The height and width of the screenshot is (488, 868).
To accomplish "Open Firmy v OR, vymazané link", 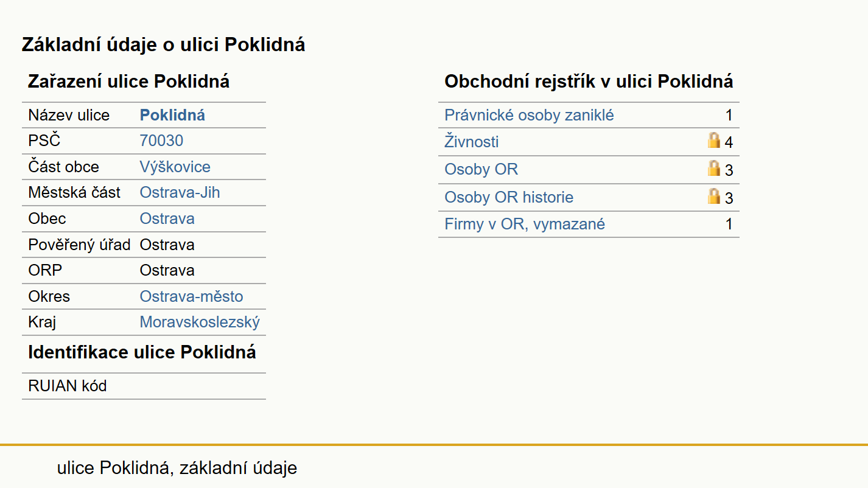I will pyautogui.click(x=525, y=224).
